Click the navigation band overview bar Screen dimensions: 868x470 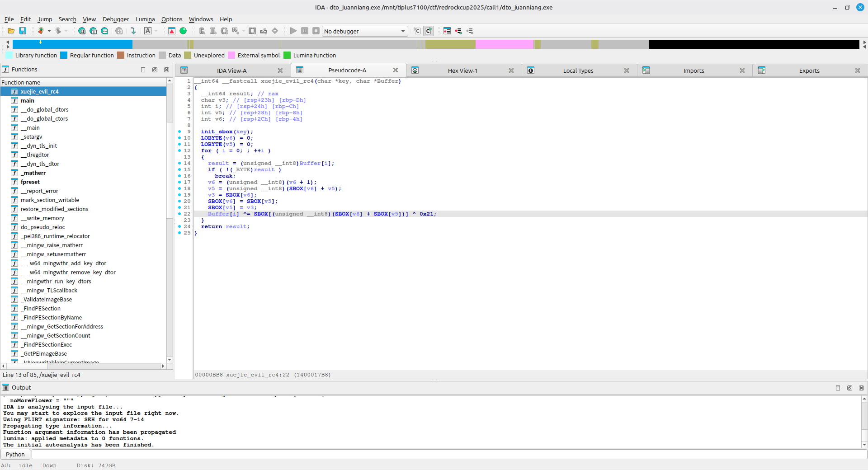coord(436,44)
